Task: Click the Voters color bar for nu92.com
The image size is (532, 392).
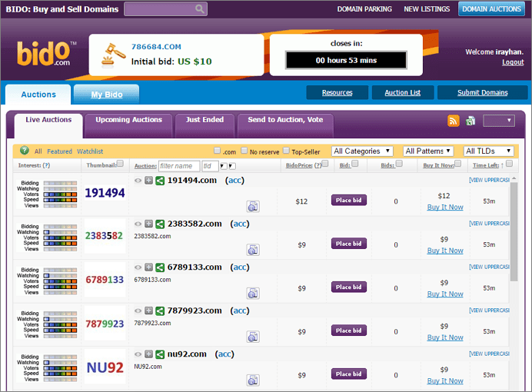Action: [61, 368]
